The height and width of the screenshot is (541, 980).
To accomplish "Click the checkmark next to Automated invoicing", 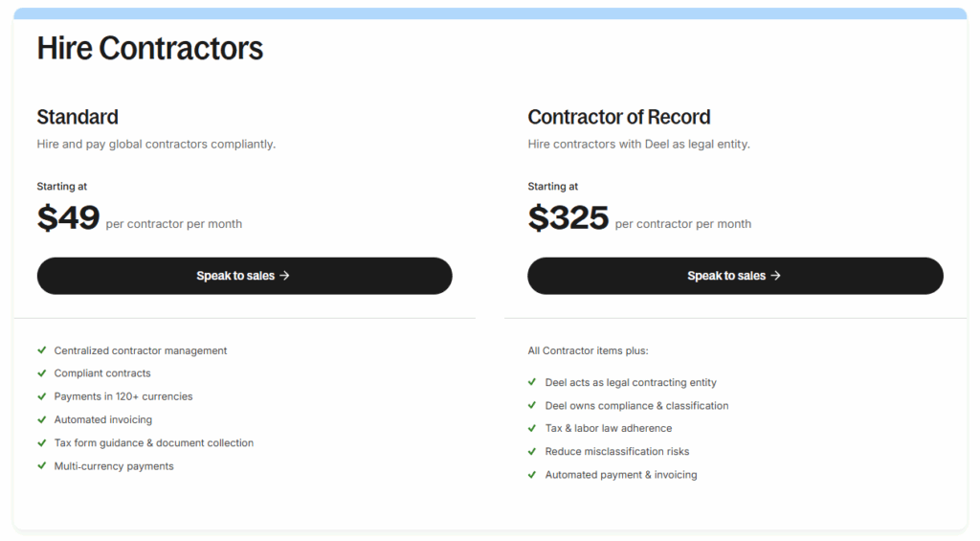I will click(42, 419).
